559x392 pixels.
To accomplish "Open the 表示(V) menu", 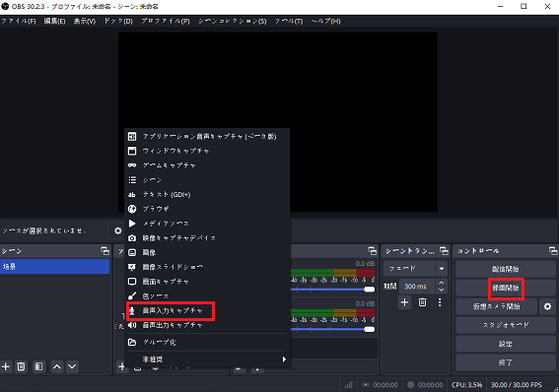I will 85,22.
